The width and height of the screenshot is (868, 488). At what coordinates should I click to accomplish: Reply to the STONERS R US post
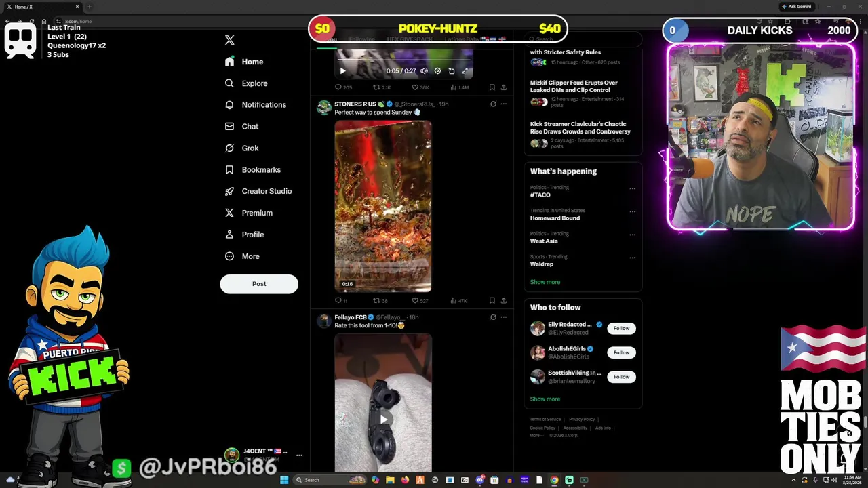pyautogui.click(x=341, y=300)
